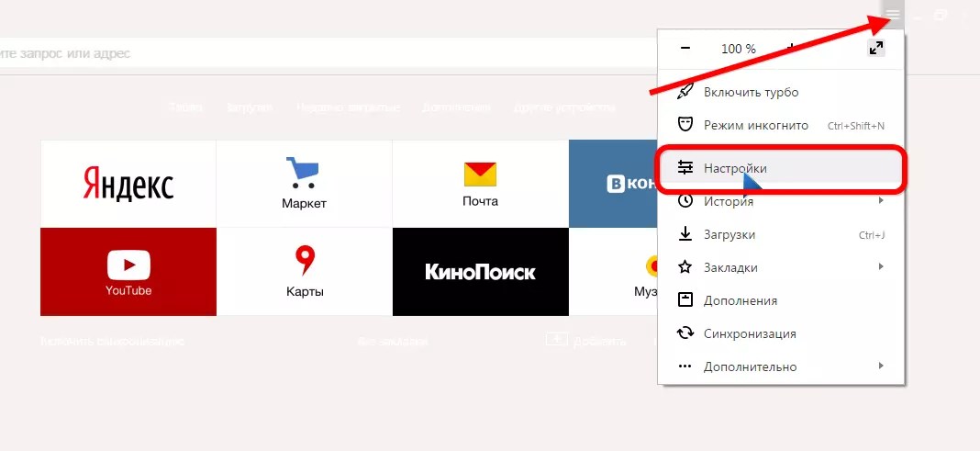Click the Ctrl+J shortcut text
Screen dimensions: 980x451
pos(872,235)
